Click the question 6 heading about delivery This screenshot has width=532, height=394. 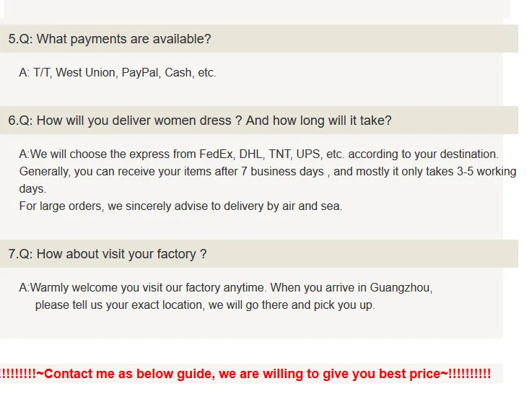200,121
